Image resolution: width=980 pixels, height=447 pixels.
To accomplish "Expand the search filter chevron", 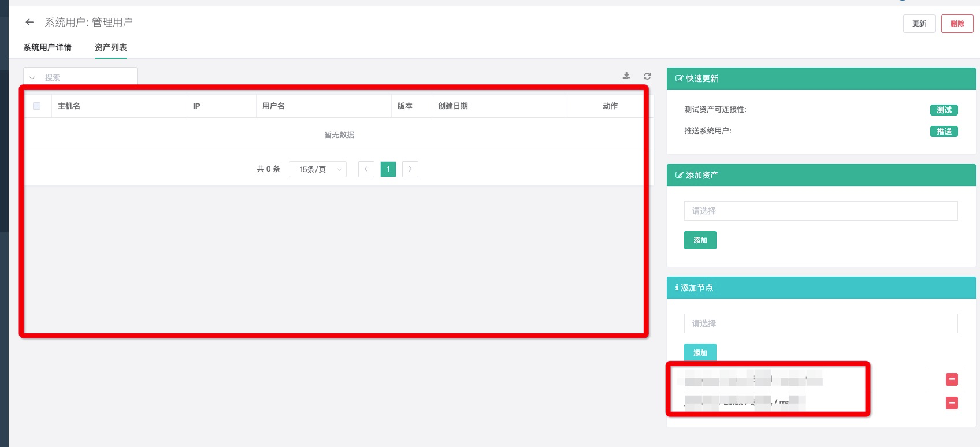I will [32, 77].
